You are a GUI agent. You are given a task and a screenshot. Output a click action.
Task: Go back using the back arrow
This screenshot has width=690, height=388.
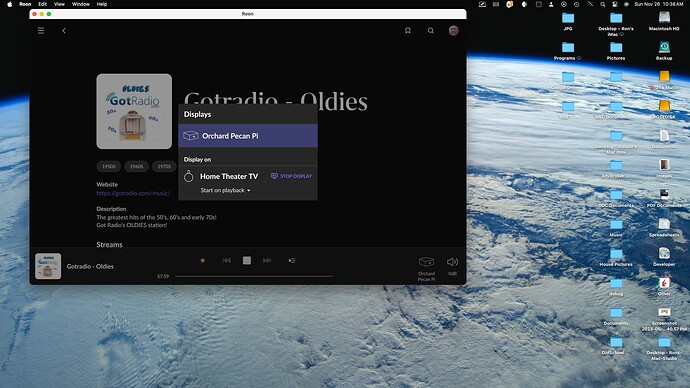pos(64,31)
